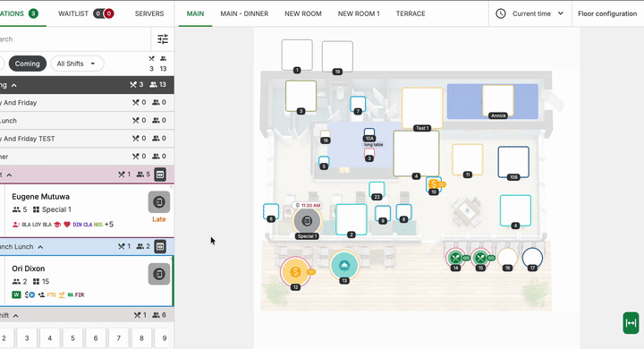The width and height of the screenshot is (644, 349).
Task: Click link badge next to table 10
Action: coord(442,184)
